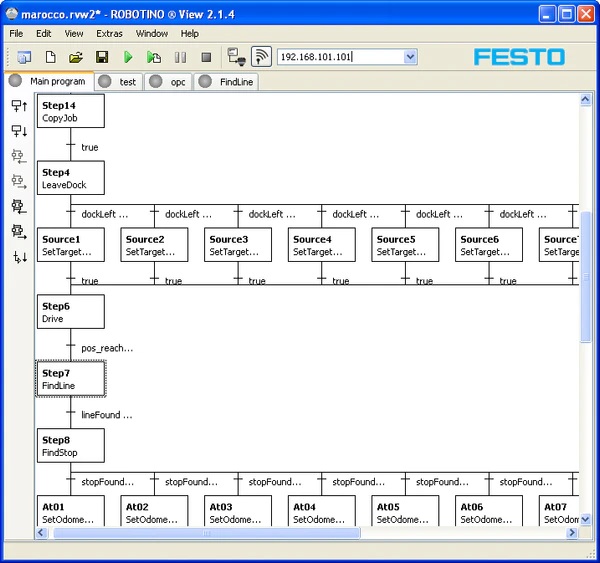The image size is (600, 563).
Task: Expand the IP address dropdown arrow
Action: pyautogui.click(x=410, y=57)
